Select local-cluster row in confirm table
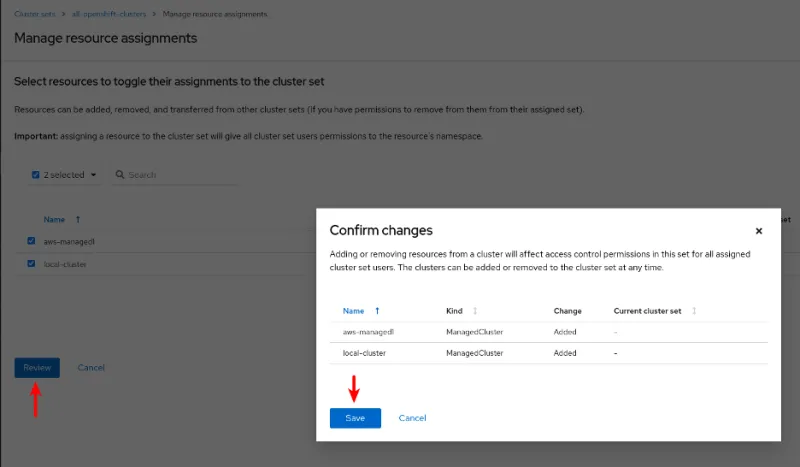The height and width of the screenshot is (467, 800). pos(548,353)
